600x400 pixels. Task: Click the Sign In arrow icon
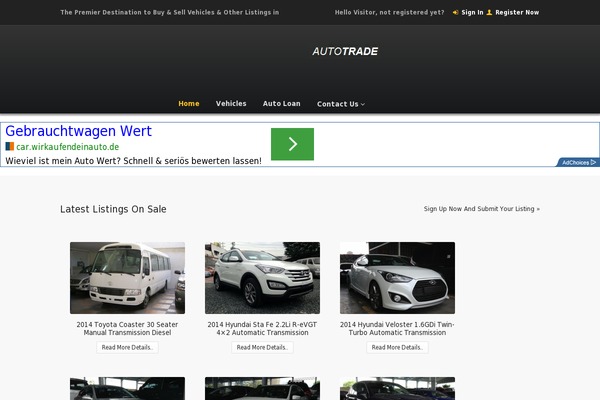[455, 13]
